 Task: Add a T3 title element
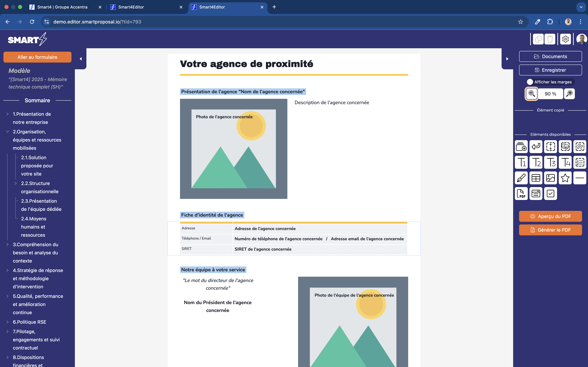pyautogui.click(x=550, y=162)
